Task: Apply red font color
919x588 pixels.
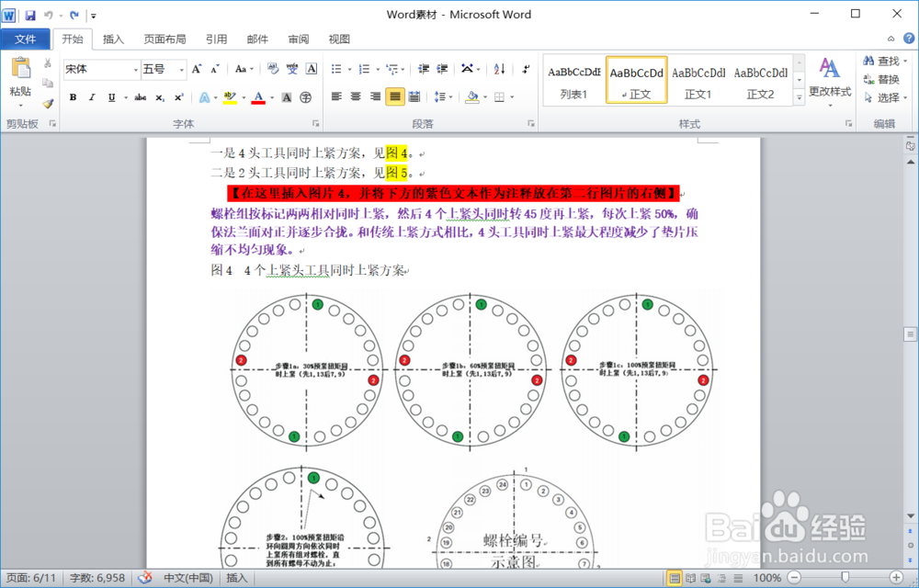Action: [258, 97]
